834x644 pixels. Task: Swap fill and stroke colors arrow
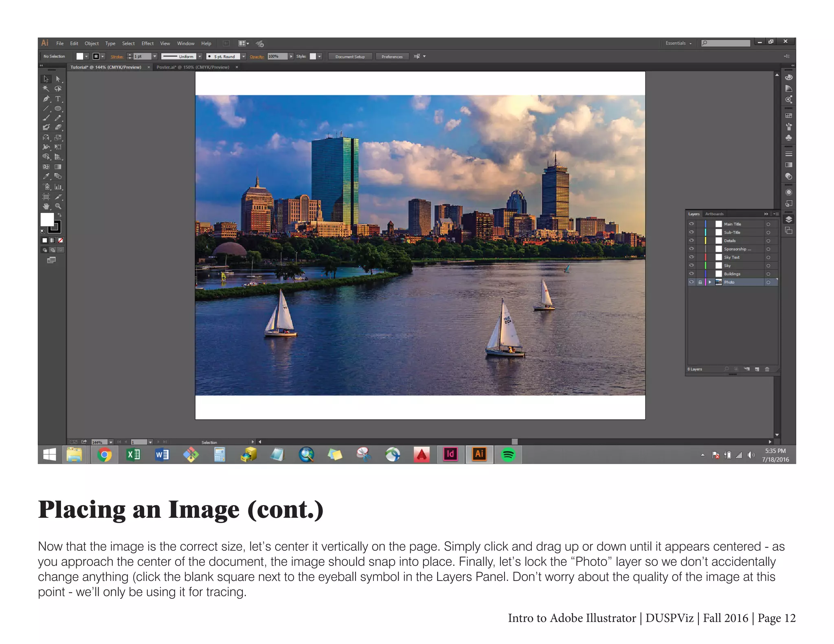click(x=59, y=215)
